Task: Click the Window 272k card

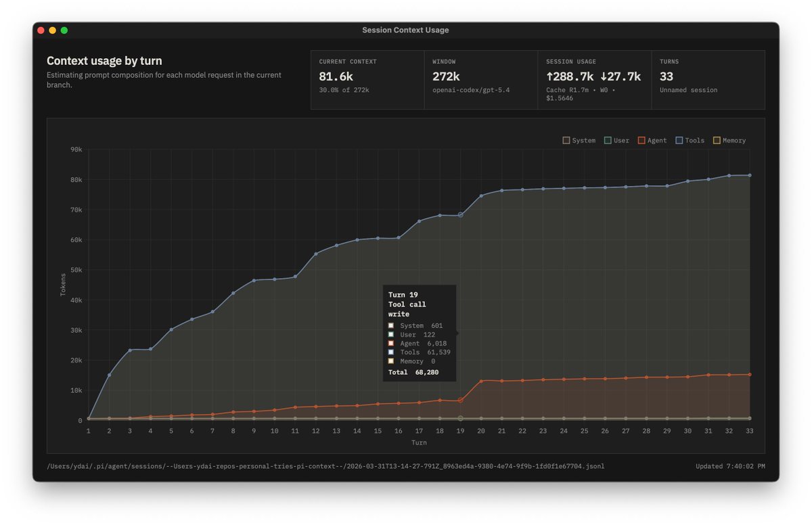Action: click(481, 80)
